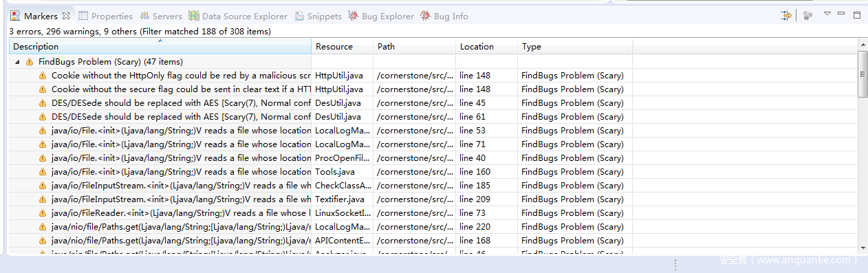
Task: Close the Markers tab with its X
Action: click(x=66, y=16)
